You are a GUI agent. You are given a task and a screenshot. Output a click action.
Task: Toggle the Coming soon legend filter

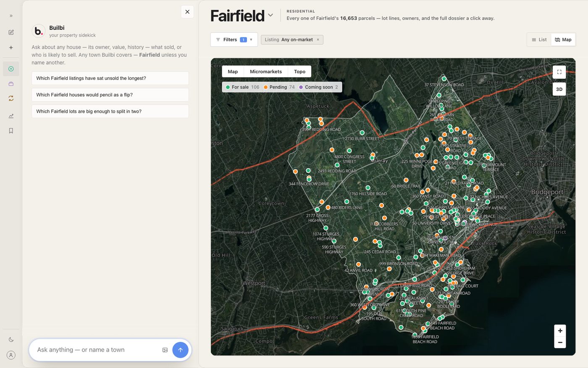click(318, 87)
